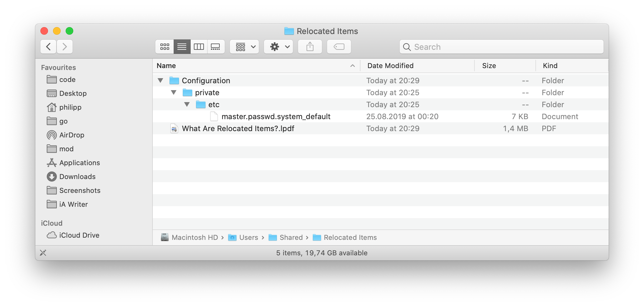Viewport: 644px width, 307px height.
Task: Sort by Date Modified column
Action: [390, 66]
